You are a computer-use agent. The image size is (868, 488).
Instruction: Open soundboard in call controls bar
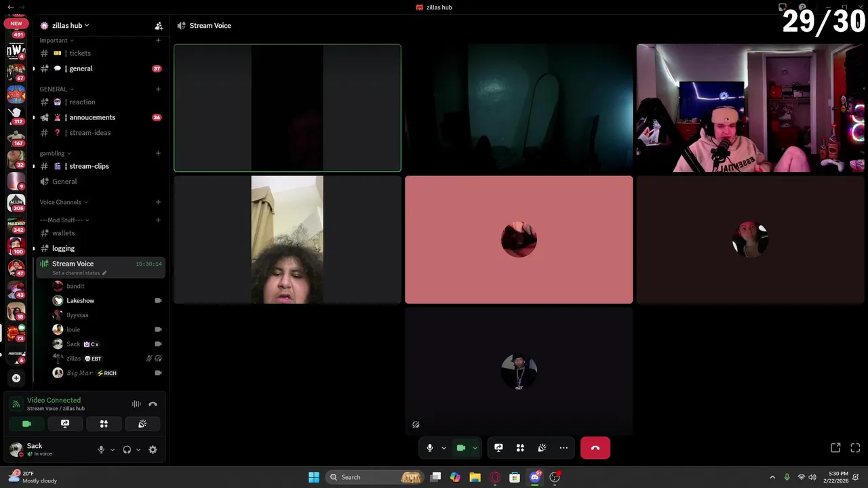coord(542,448)
